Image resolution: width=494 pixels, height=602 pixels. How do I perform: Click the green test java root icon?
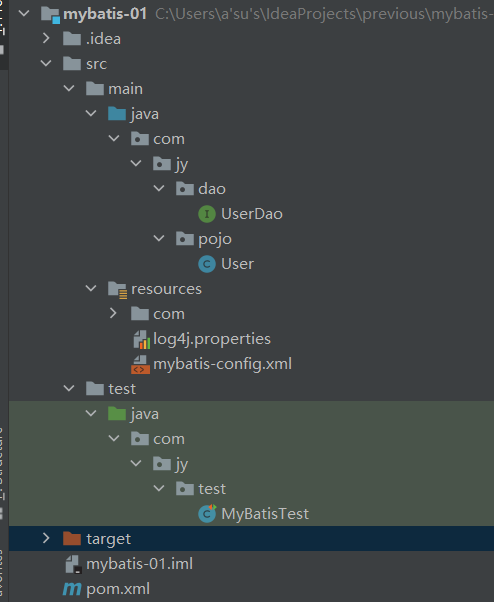pyautogui.click(x=117, y=414)
